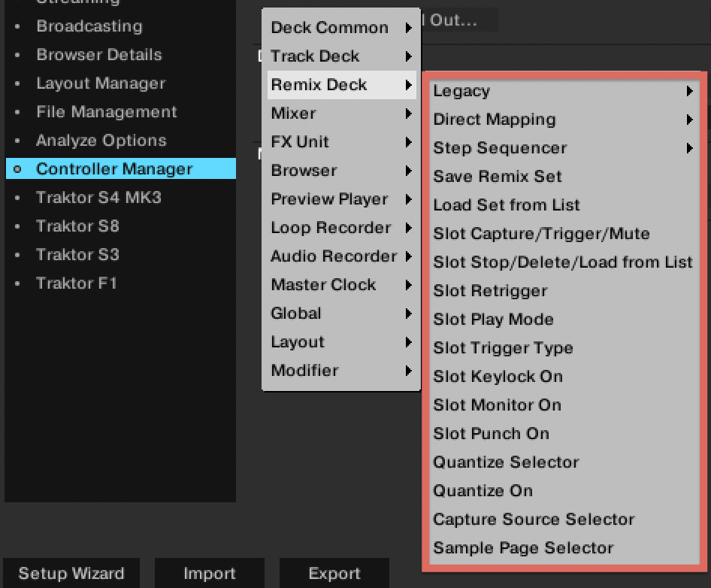The height and width of the screenshot is (588, 711).
Task: Open the Legacy submenu
Action: 461,91
